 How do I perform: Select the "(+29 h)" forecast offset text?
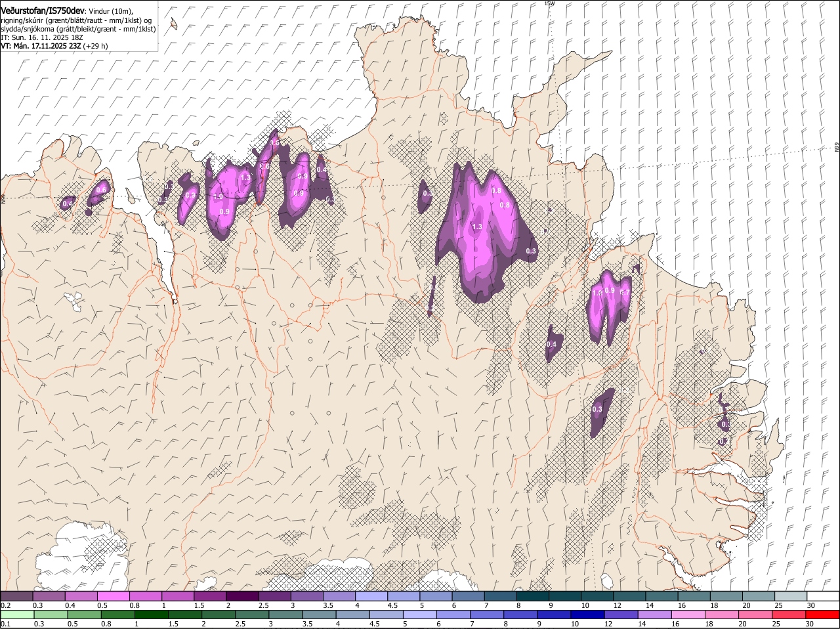click(x=96, y=47)
